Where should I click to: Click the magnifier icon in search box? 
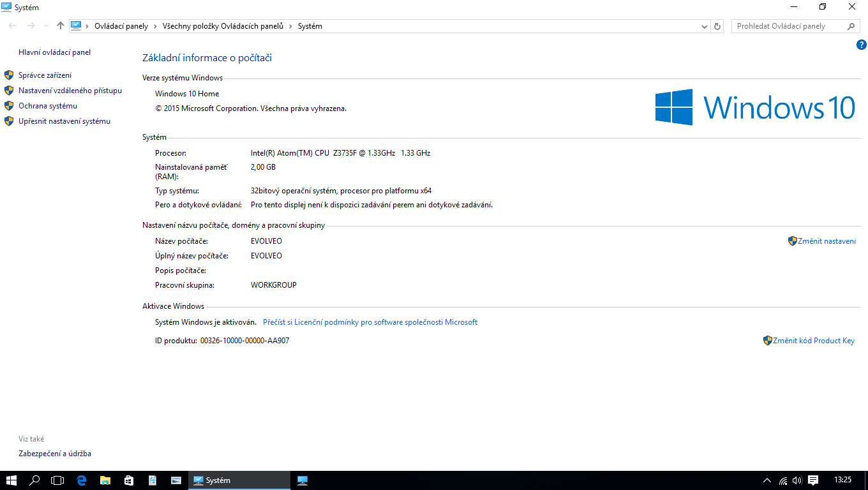click(x=851, y=26)
